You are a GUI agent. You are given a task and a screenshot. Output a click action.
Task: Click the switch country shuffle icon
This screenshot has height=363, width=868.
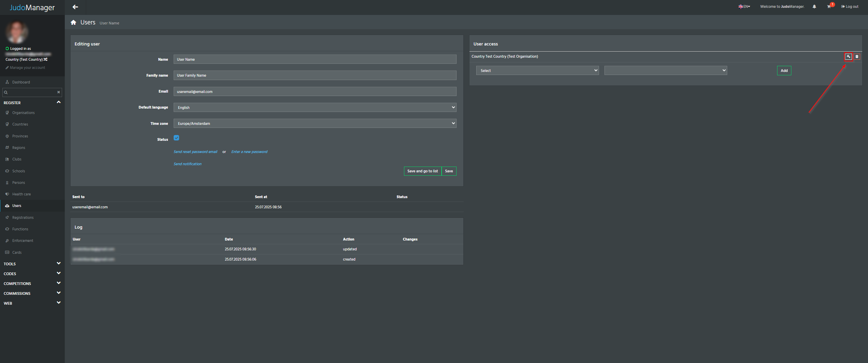[45, 59]
